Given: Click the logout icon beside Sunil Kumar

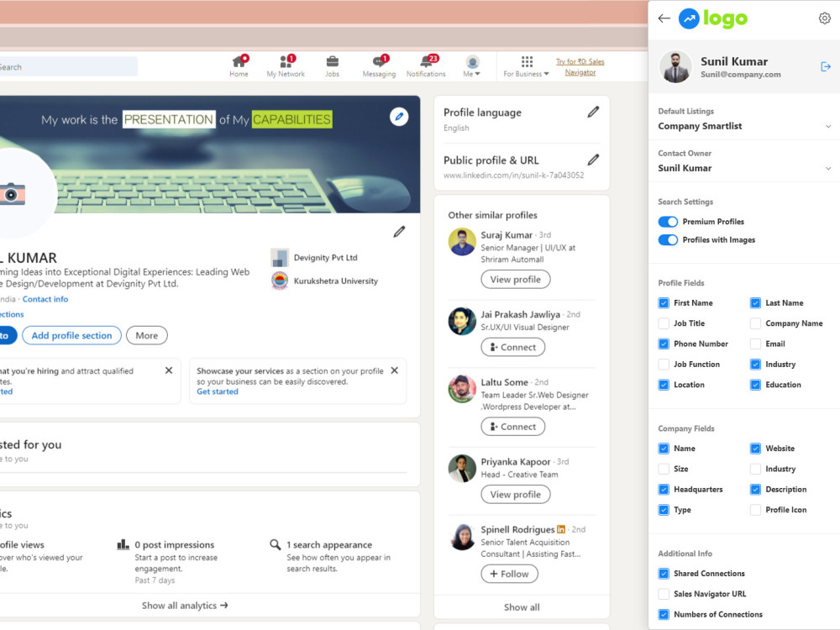Looking at the screenshot, I should pyautogui.click(x=826, y=66).
